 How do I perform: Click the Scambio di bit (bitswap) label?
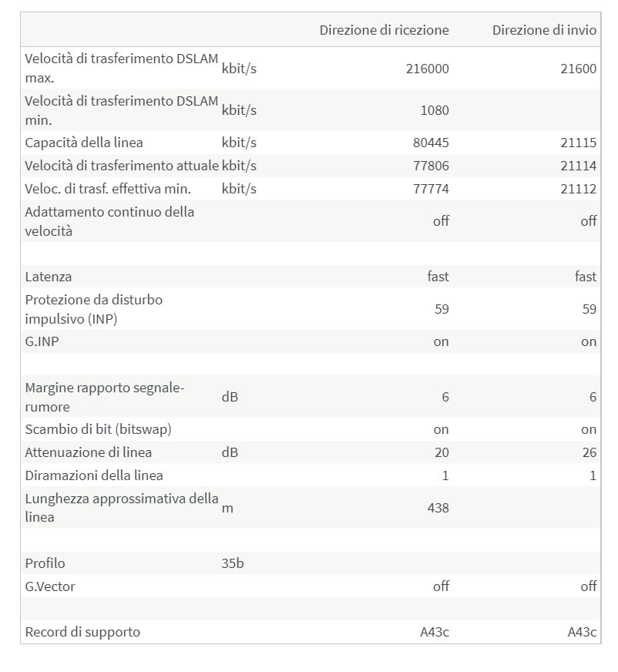coord(98,429)
